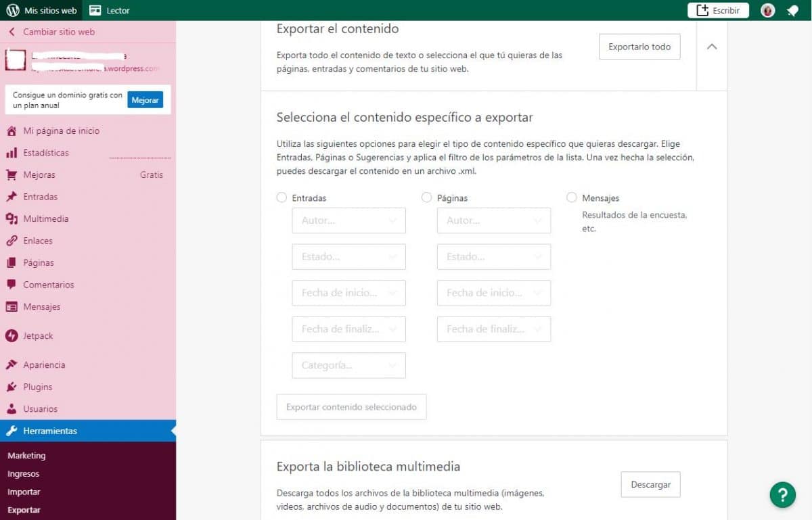Screen dimensions: 812x520
Task: Open Herramientas menu item
Action: (88, 431)
